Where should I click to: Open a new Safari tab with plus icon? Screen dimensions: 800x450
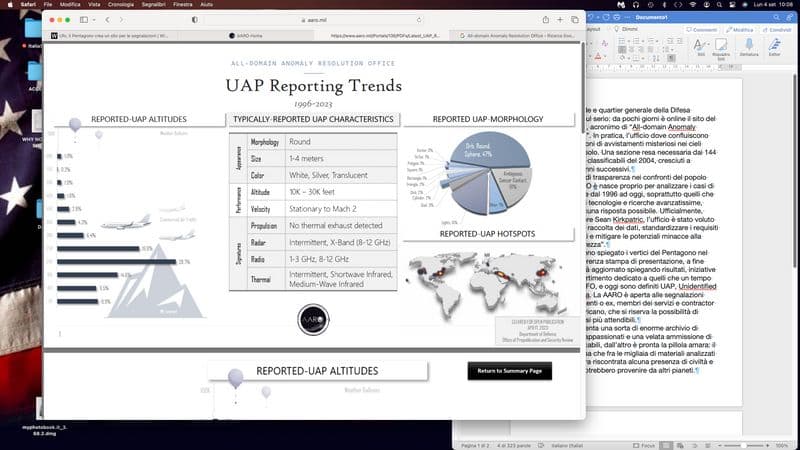(x=560, y=19)
